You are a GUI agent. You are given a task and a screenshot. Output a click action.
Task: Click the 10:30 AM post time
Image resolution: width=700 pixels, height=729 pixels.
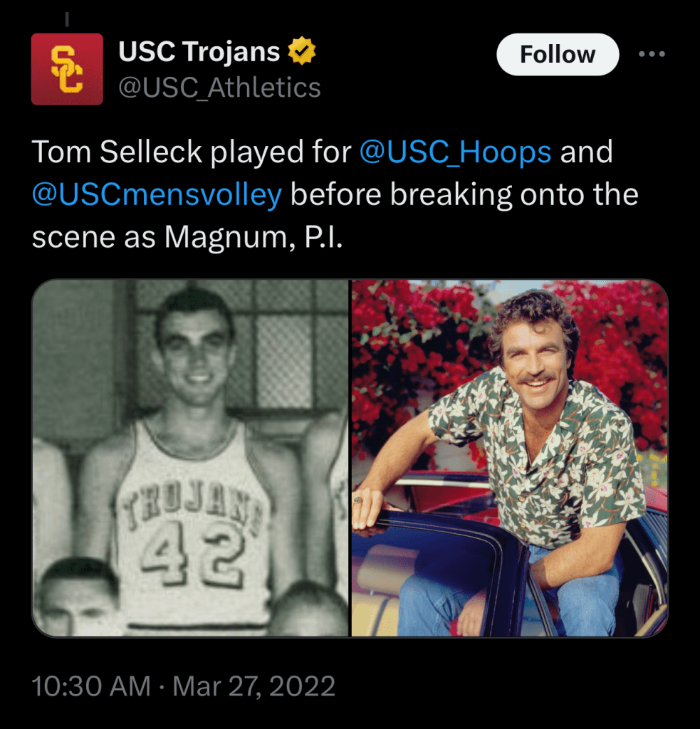(91, 686)
